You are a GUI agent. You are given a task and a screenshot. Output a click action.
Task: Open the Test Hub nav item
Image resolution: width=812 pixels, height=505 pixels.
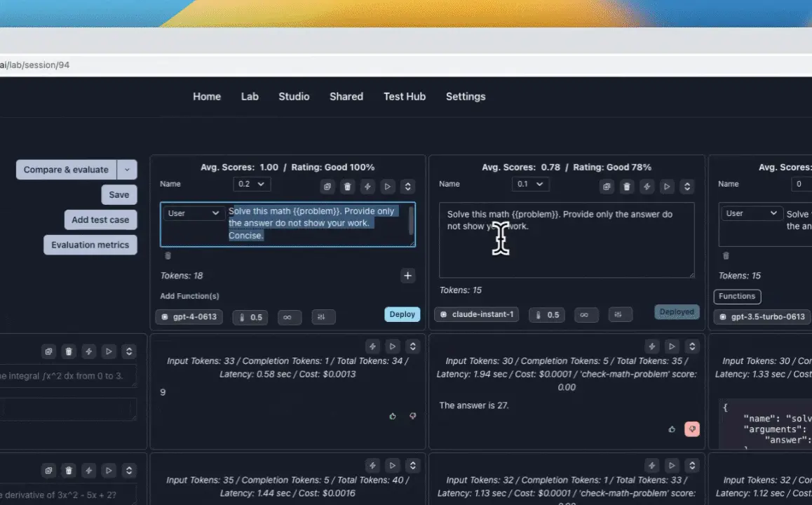(404, 97)
